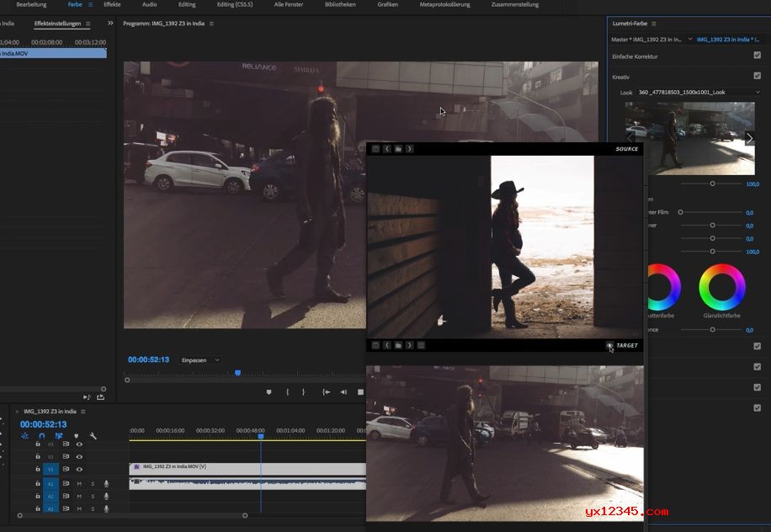The width and height of the screenshot is (771, 532).
Task: Toggle Kreativ section checkbox
Action: coord(758,76)
